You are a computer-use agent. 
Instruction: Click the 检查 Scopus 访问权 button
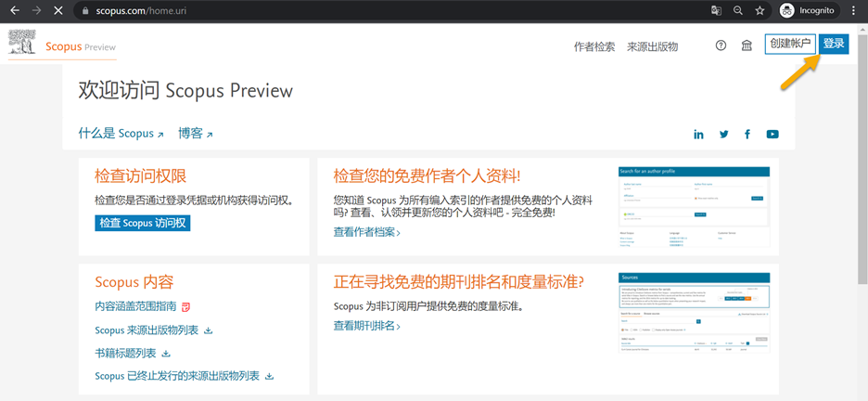pyautogui.click(x=142, y=223)
